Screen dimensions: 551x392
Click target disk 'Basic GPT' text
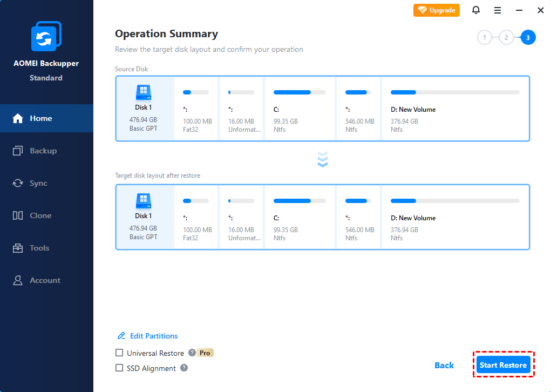[144, 237]
